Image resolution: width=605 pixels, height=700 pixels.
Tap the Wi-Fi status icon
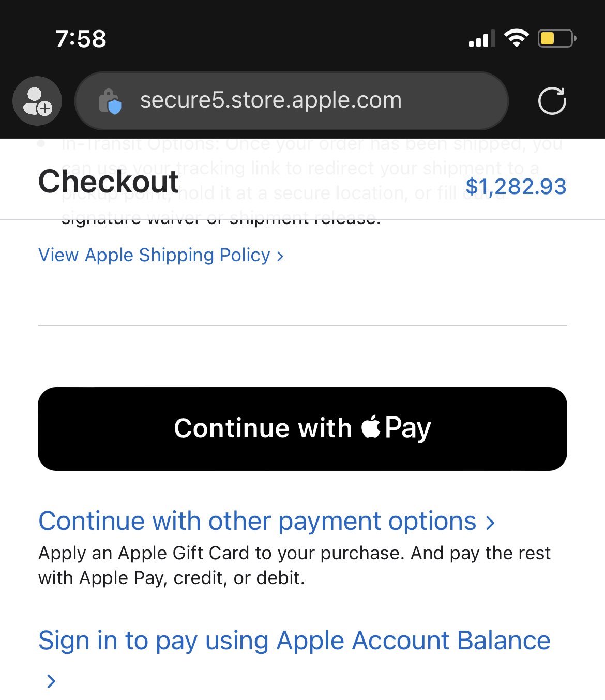[x=516, y=38]
